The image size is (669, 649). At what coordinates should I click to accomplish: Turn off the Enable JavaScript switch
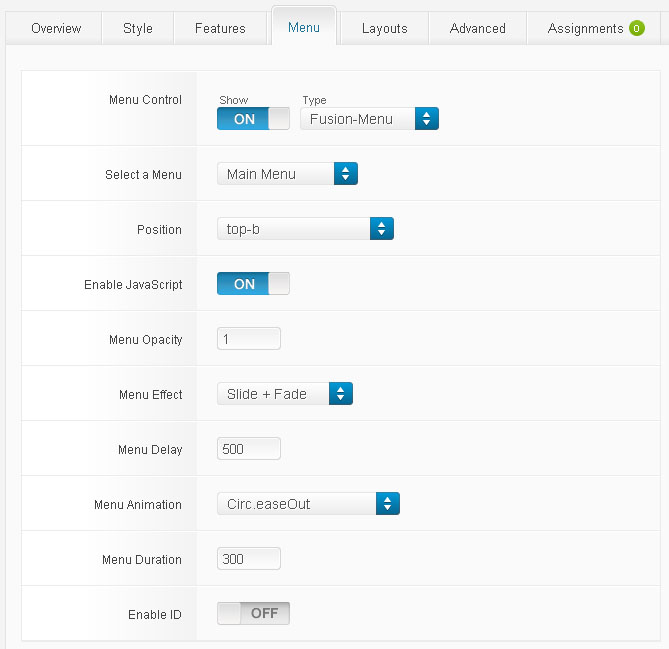click(x=253, y=284)
